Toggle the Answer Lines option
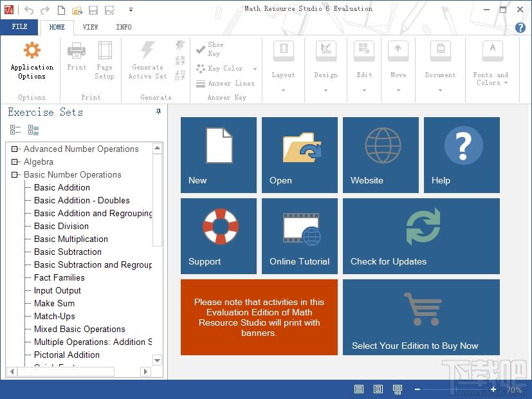This screenshot has height=399, width=532. (225, 84)
